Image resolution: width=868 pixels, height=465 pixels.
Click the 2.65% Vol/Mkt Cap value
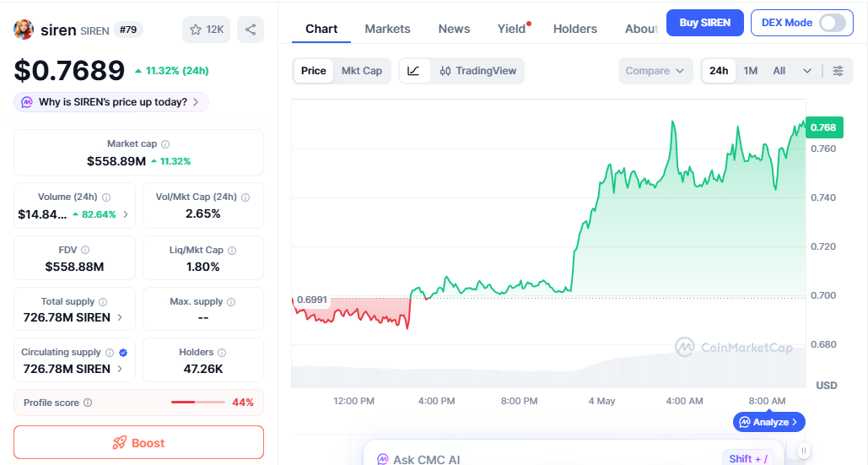(203, 214)
